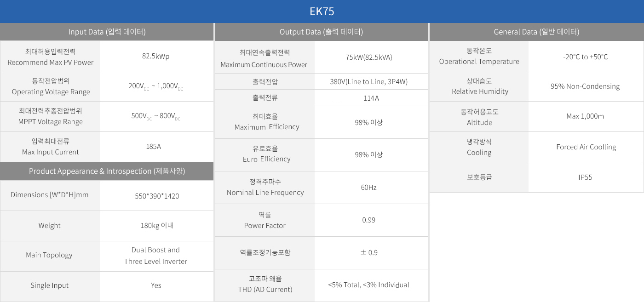Select the Output Data section header
The image size is (644, 302).
(321, 32)
